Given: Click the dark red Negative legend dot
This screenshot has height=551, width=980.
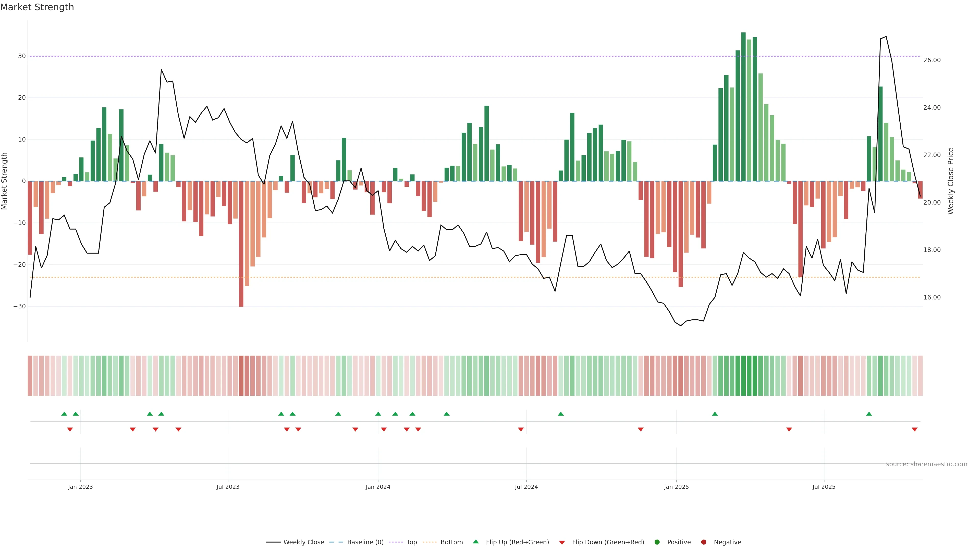Looking at the screenshot, I should coord(703,542).
